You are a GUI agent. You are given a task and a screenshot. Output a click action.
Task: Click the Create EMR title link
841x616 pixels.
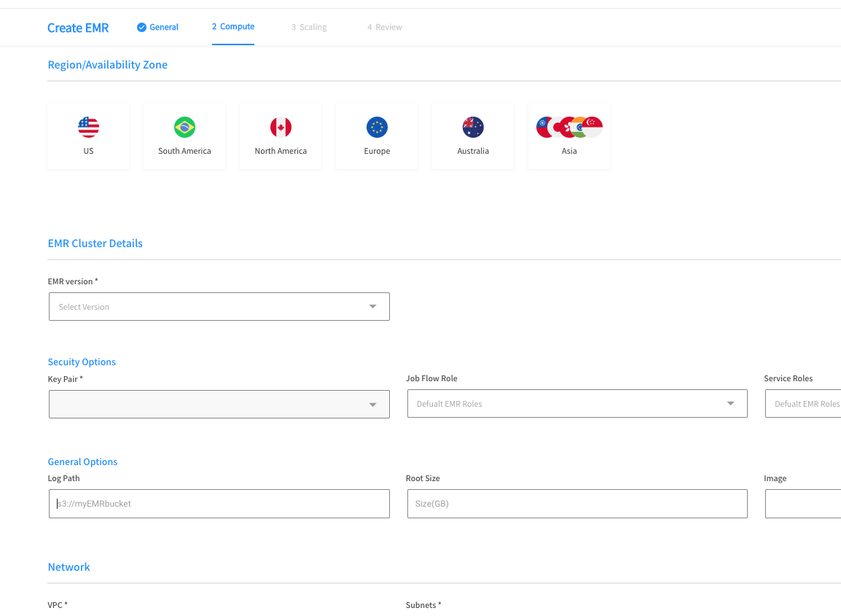click(78, 28)
